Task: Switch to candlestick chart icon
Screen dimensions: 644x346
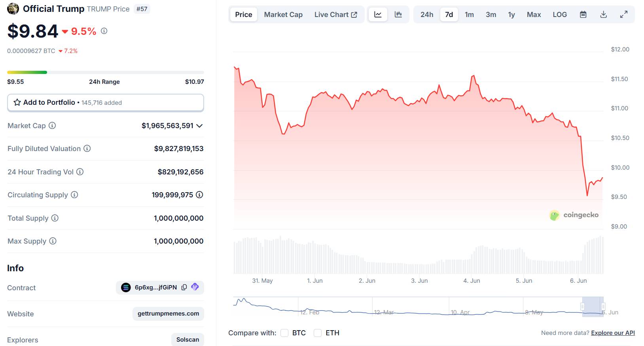Action: tap(398, 15)
